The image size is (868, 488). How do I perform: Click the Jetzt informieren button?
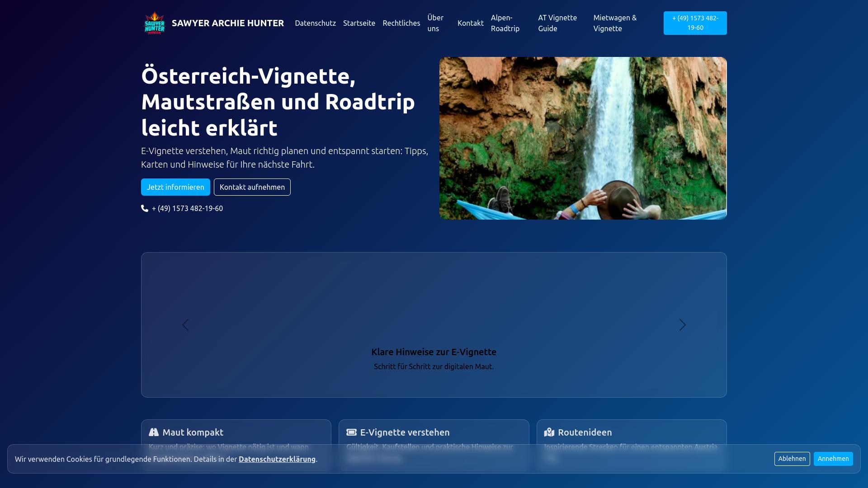pos(175,187)
